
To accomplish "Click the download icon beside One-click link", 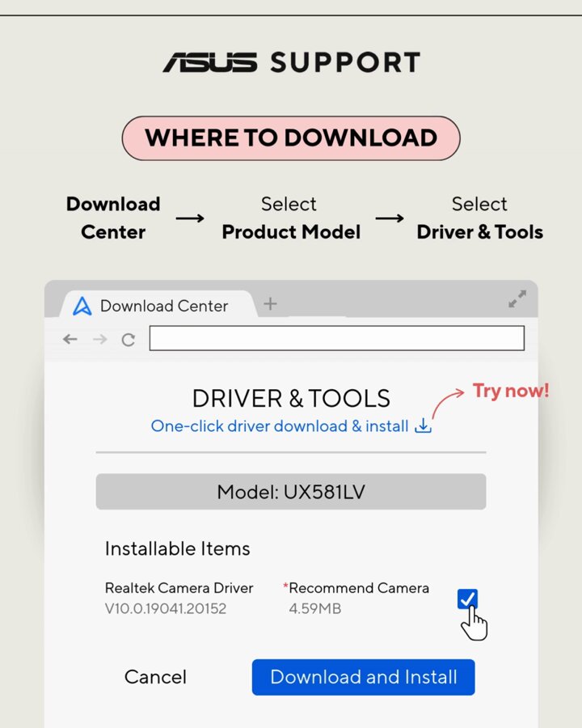I will [423, 425].
